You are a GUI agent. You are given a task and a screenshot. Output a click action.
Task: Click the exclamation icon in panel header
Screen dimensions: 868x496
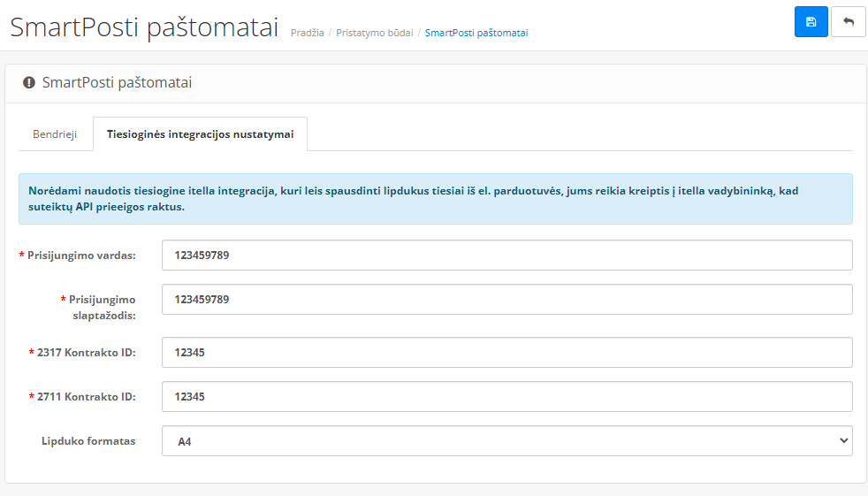click(x=29, y=83)
